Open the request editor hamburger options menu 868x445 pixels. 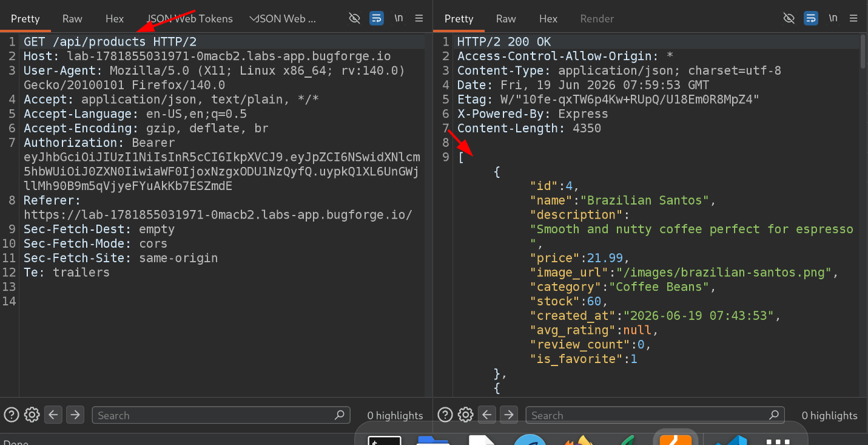(x=419, y=18)
